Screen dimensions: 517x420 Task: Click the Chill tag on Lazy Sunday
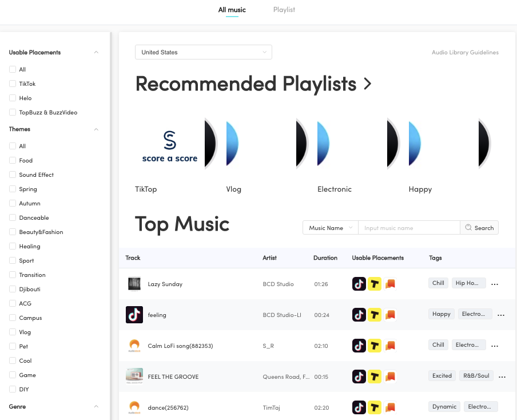point(438,283)
